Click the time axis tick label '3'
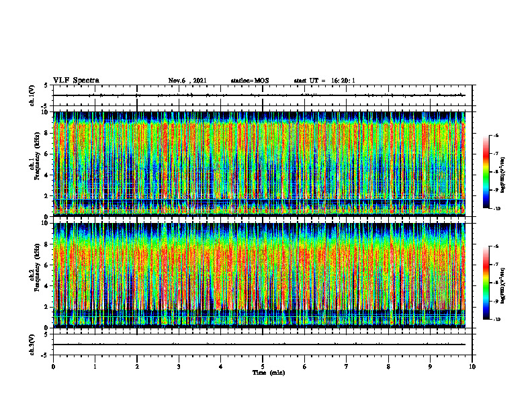 tap(179, 367)
